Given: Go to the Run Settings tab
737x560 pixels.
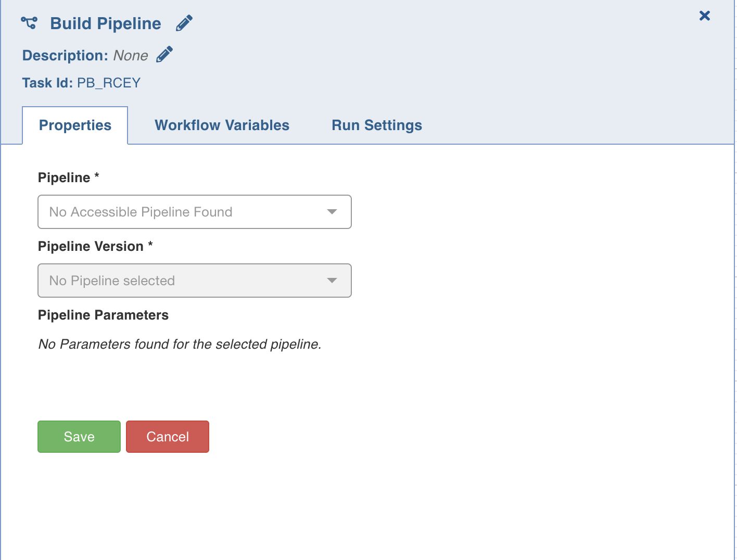Looking at the screenshot, I should [377, 125].
